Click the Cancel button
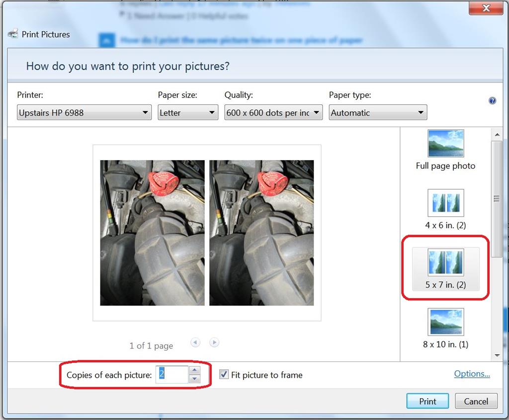The width and height of the screenshot is (509, 420). tap(476, 401)
